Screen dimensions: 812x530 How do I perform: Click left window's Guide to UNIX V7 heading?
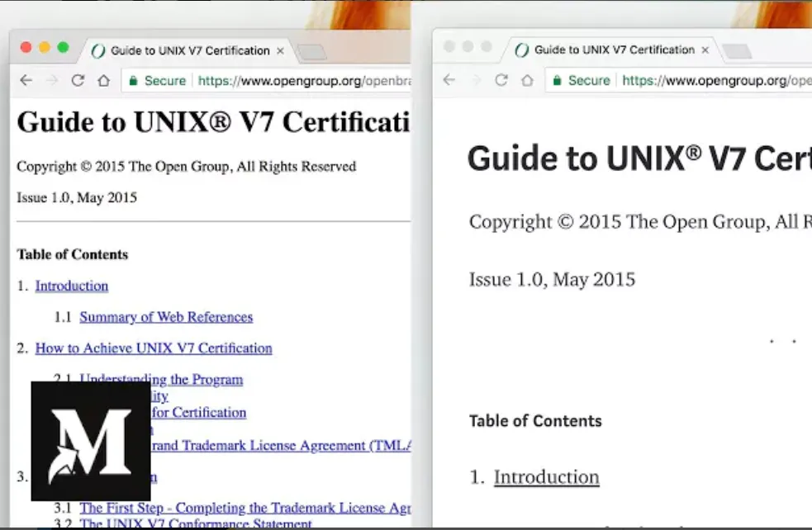(213, 122)
